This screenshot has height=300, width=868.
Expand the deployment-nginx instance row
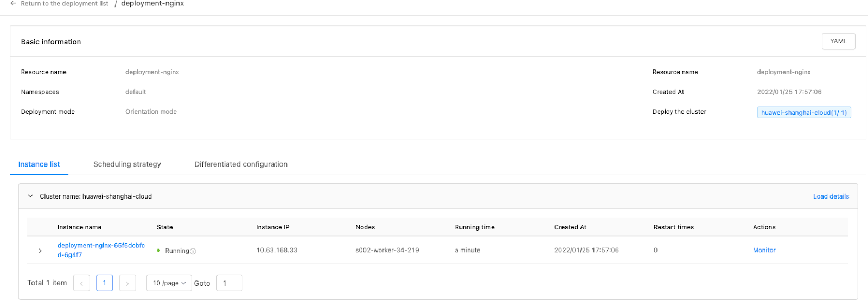point(40,251)
